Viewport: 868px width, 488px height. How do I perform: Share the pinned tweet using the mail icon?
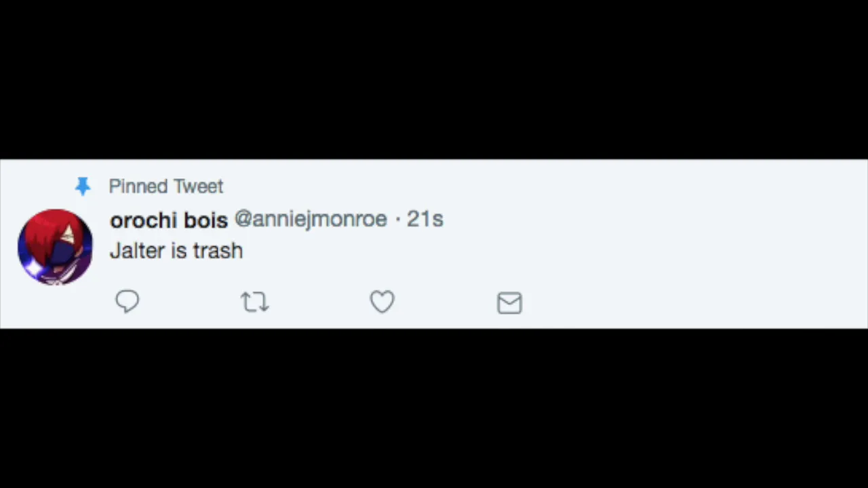[509, 303]
